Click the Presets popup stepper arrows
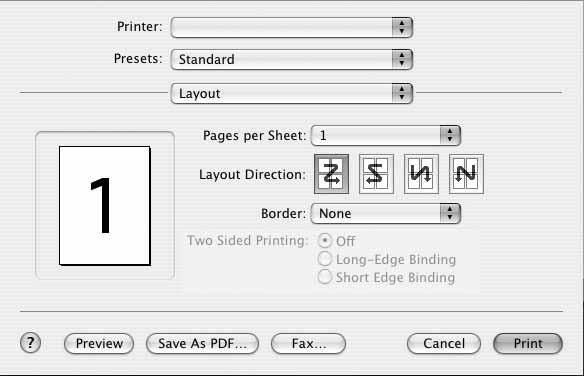 click(x=402, y=59)
